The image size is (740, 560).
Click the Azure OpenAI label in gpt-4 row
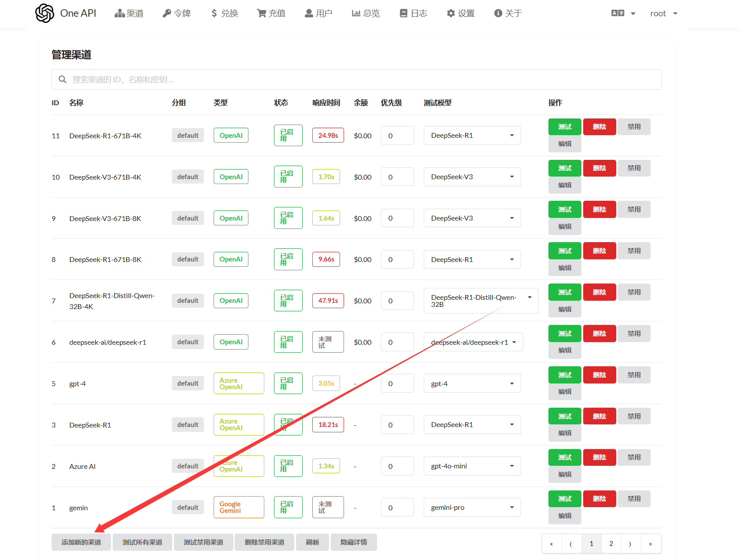239,383
